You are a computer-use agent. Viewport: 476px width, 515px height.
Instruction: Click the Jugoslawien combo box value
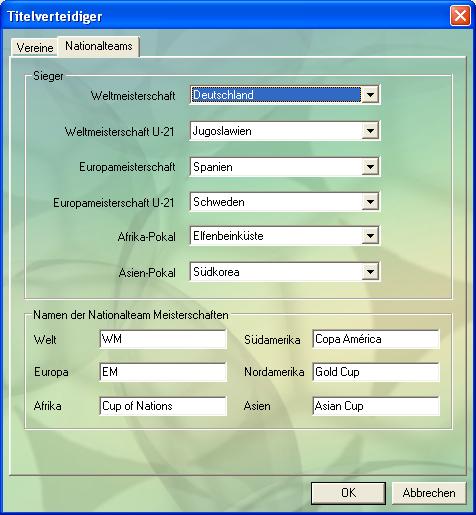click(x=276, y=131)
